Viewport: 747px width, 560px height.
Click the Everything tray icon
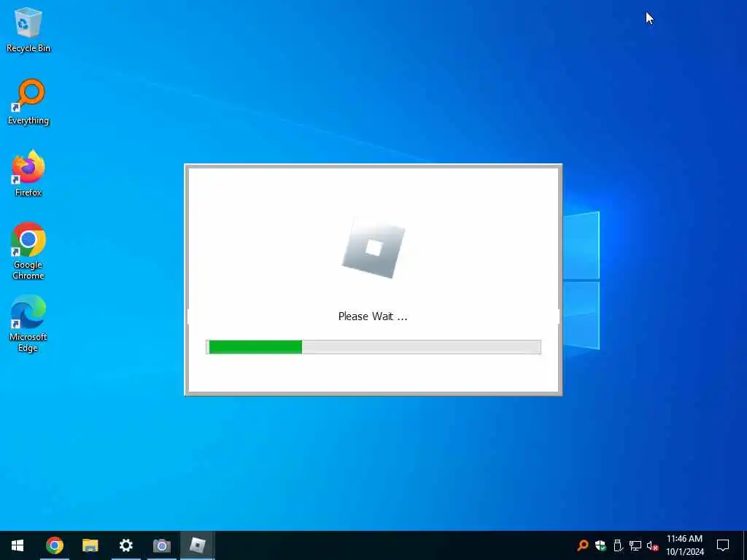[x=583, y=545]
